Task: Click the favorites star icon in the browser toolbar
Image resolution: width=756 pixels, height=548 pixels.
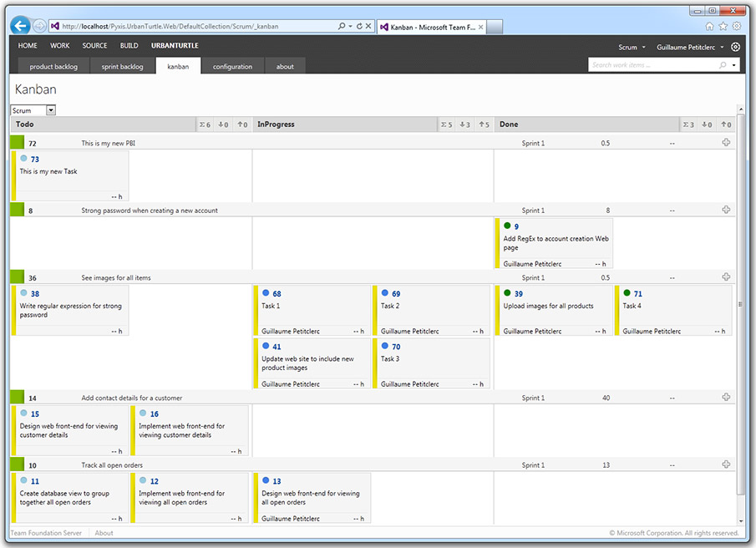Action: click(722, 26)
